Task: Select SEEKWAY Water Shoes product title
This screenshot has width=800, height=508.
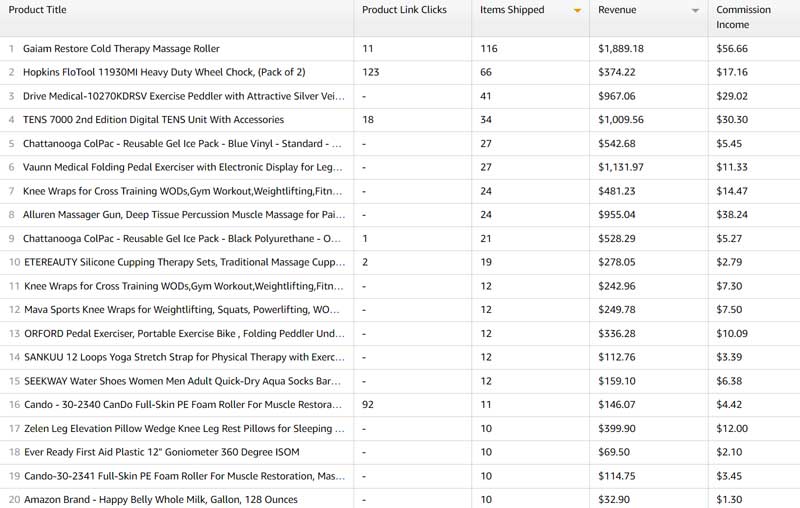Action: (x=182, y=380)
